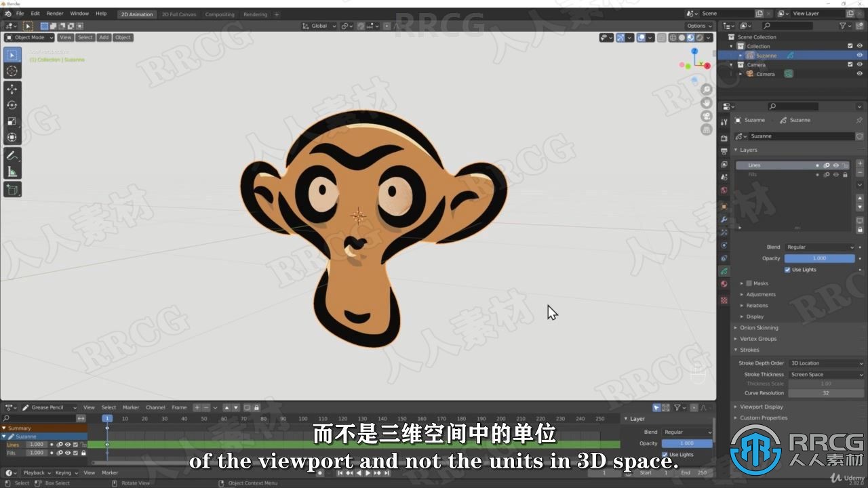Click the viewport zoom magnifier icon

click(x=707, y=89)
